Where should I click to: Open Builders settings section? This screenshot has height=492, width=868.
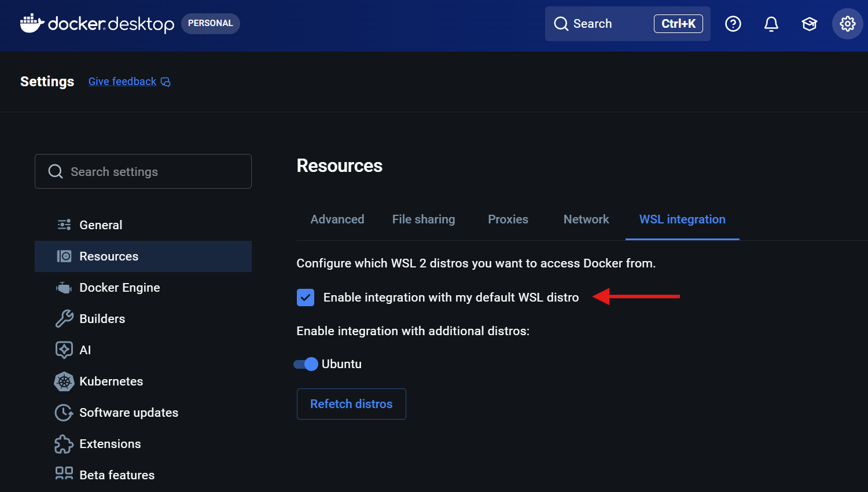coord(143,319)
